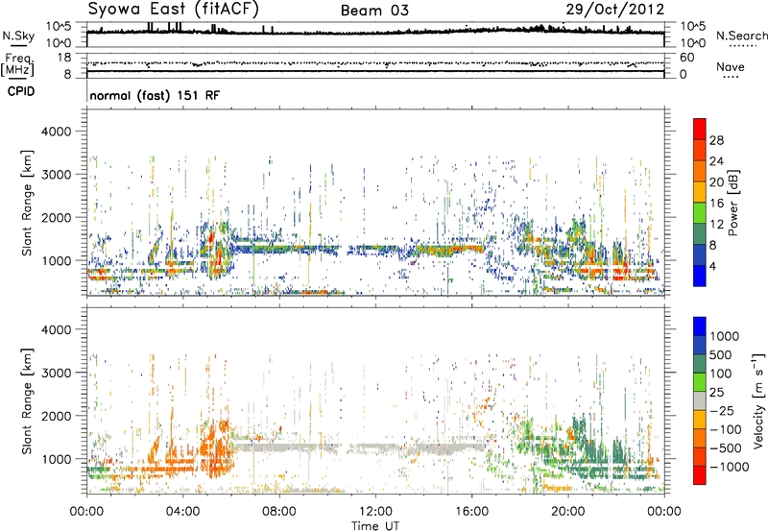Click the '4000' tick on velocity panel
Image resolution: width=768 pixels, height=532 pixels.
click(x=56, y=329)
